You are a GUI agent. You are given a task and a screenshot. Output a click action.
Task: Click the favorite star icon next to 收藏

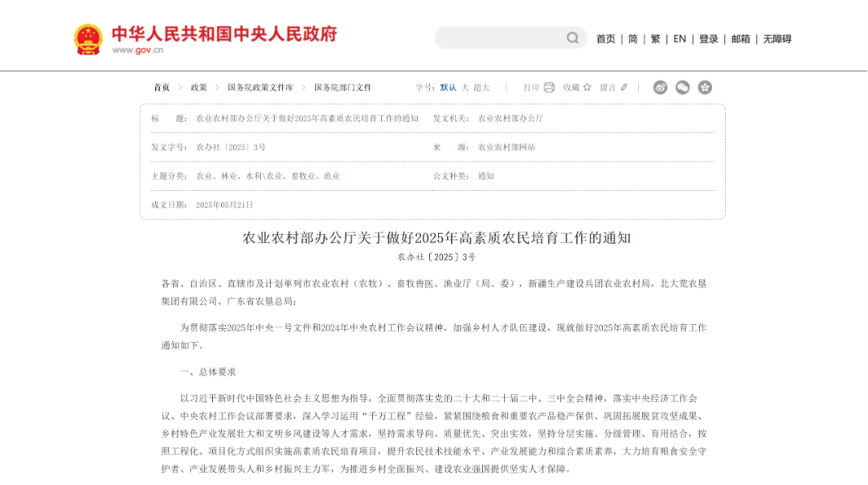587,88
